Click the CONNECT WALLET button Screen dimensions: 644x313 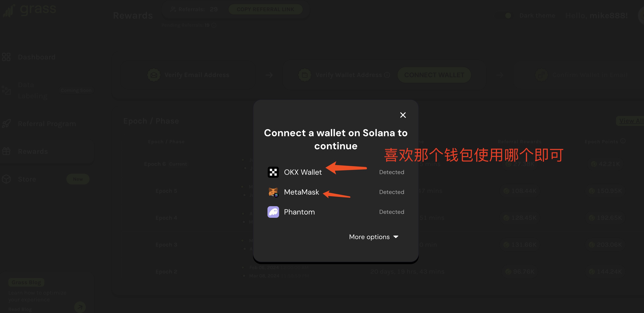pyautogui.click(x=434, y=75)
